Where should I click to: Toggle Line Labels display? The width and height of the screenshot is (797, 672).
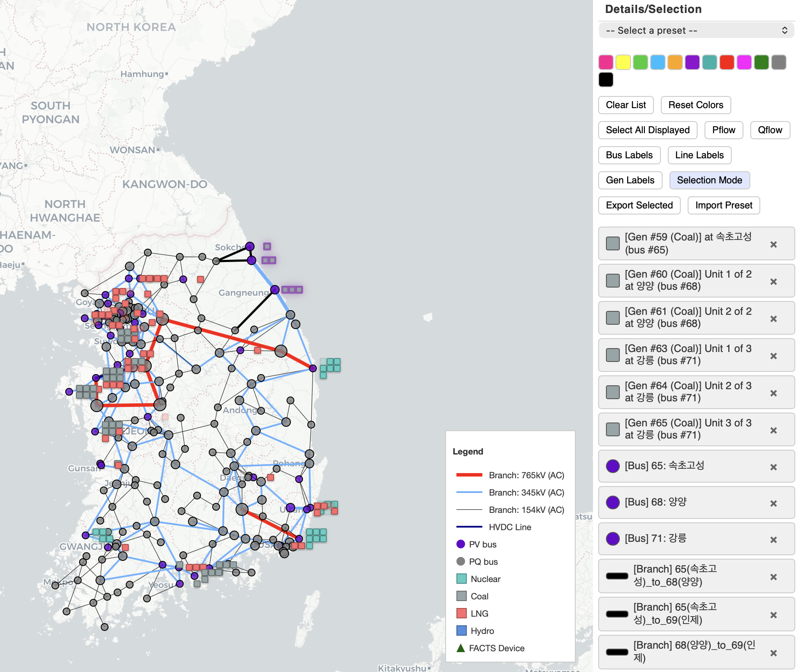(699, 155)
